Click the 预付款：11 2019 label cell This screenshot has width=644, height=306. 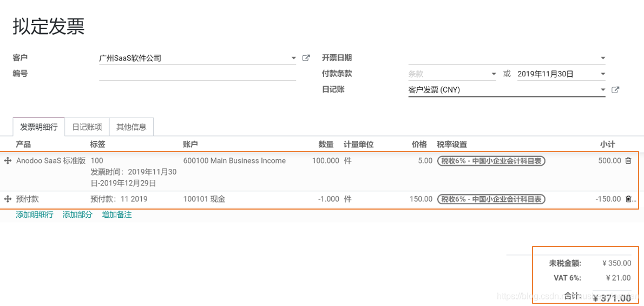pyautogui.click(x=119, y=199)
